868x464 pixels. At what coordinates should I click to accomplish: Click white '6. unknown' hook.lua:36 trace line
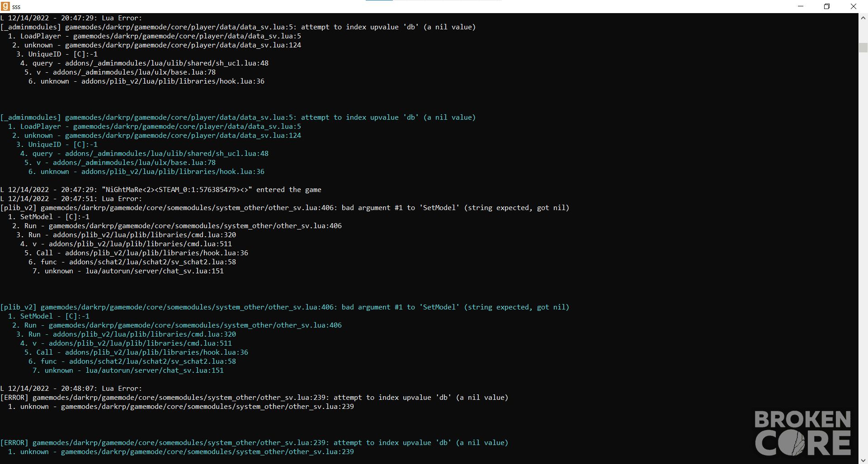(x=146, y=81)
